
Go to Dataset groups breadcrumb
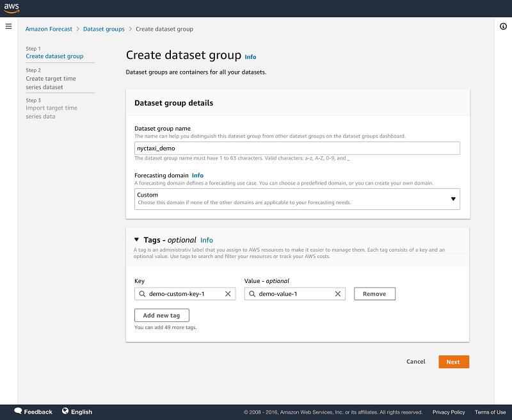tap(105, 29)
